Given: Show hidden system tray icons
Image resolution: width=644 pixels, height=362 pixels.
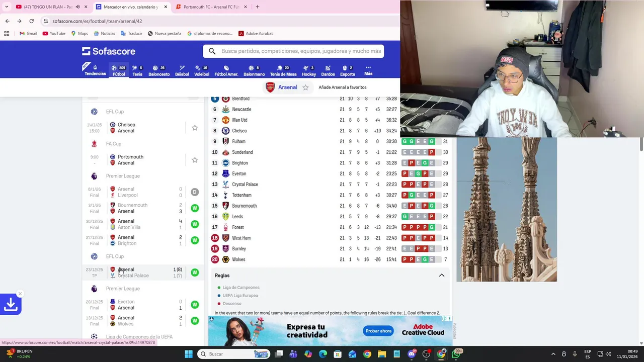Looking at the screenshot, I should click(x=553, y=354).
